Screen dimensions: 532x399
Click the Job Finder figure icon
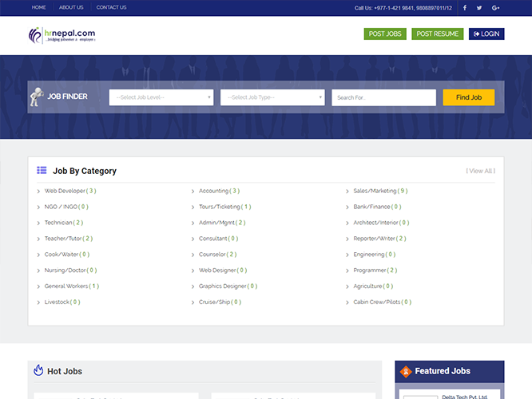pos(37,97)
